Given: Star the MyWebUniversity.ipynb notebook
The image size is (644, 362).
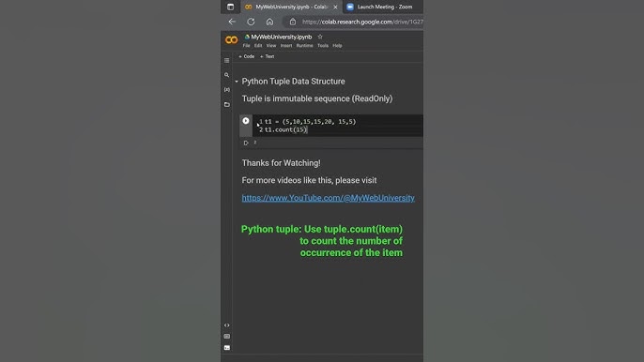Looking at the screenshot, I should tap(320, 37).
